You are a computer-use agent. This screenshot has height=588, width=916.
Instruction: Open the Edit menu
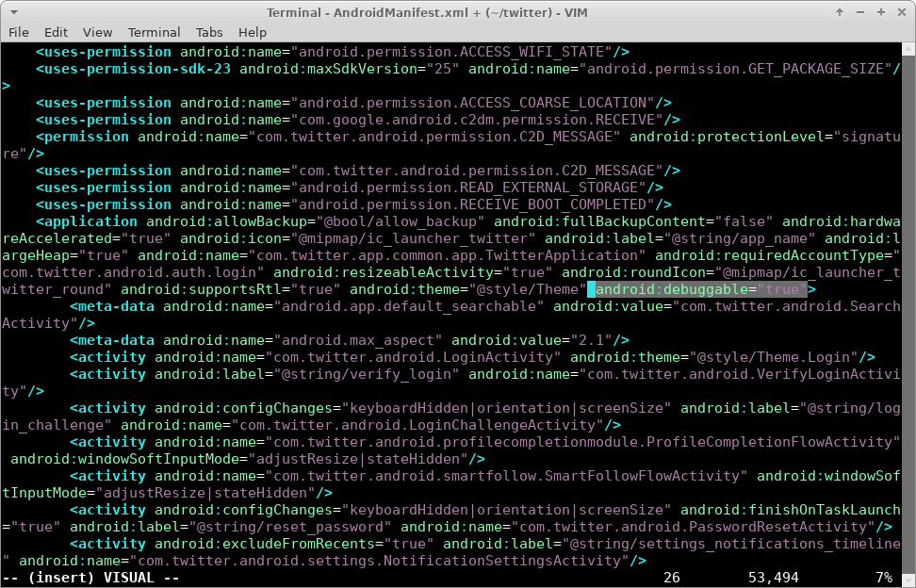[x=56, y=32]
